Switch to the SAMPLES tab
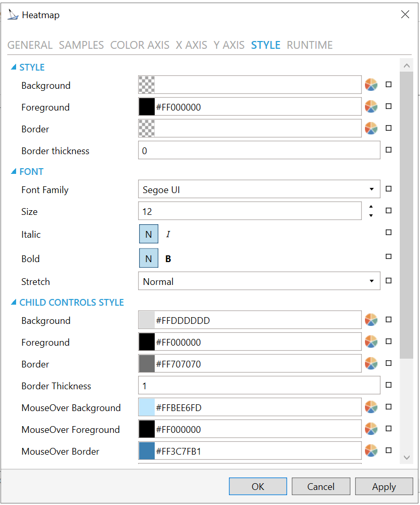 81,45
